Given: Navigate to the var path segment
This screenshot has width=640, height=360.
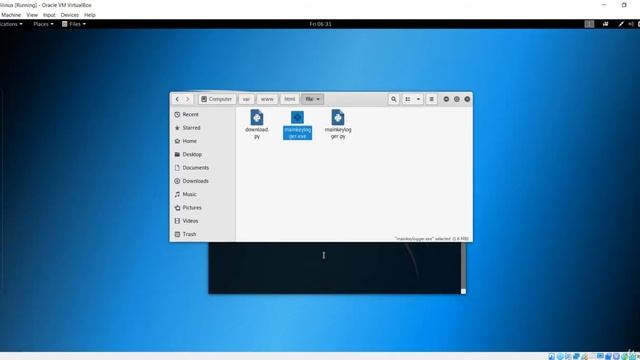Looking at the screenshot, I should (x=246, y=99).
